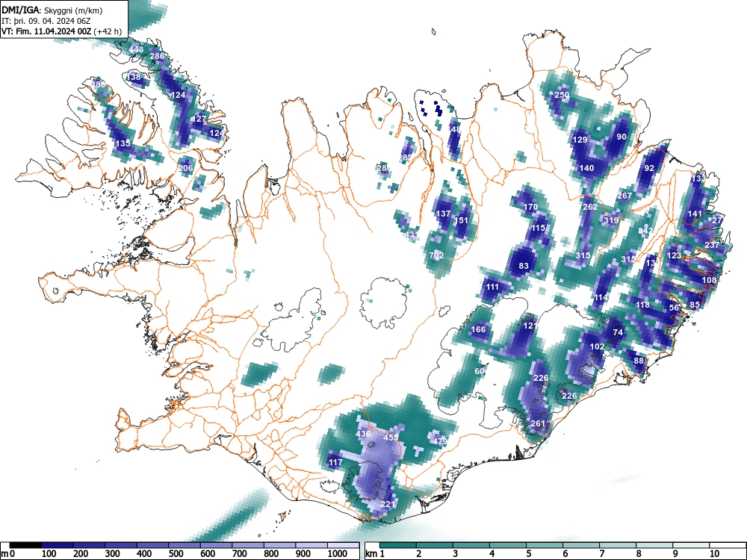Click the '10' label in the kilometre legend
Viewport: 747px width, 560px height.
tap(713, 553)
